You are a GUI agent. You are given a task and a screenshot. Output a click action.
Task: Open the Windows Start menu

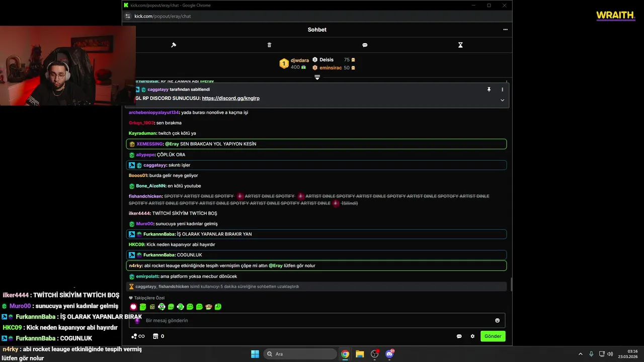point(255,354)
